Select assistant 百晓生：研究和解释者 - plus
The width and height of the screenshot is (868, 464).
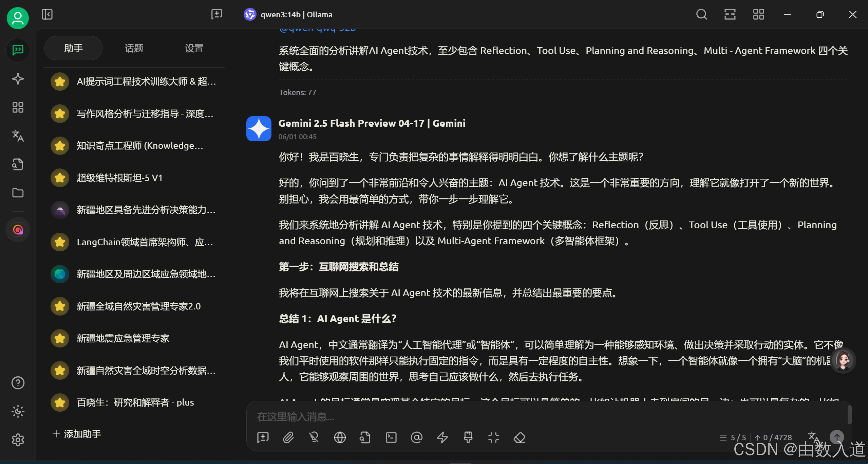click(x=134, y=403)
